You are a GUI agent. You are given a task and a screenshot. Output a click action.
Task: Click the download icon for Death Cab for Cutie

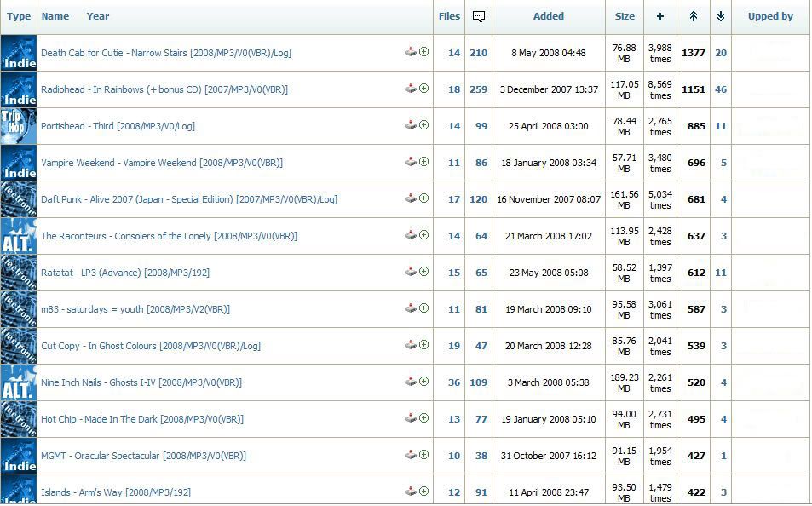410,52
